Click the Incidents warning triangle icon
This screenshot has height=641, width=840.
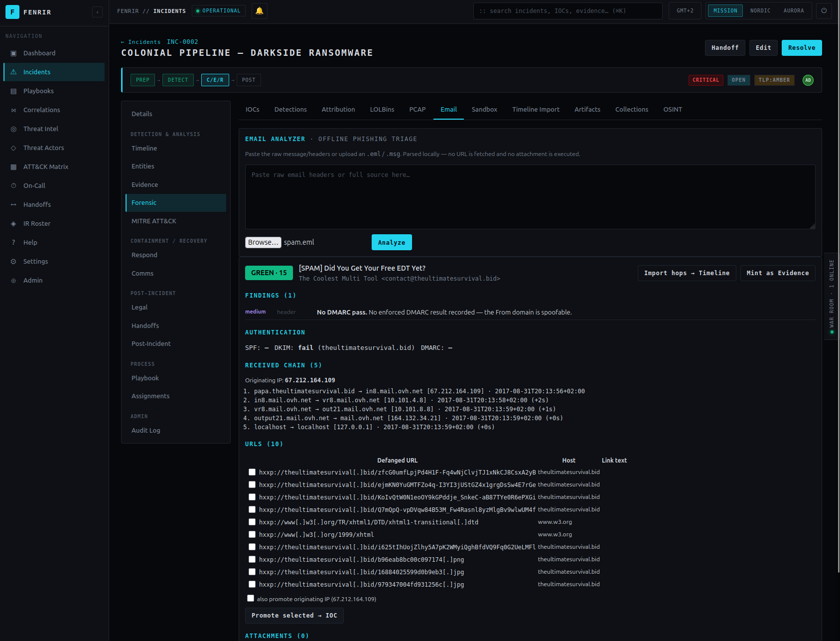point(13,72)
